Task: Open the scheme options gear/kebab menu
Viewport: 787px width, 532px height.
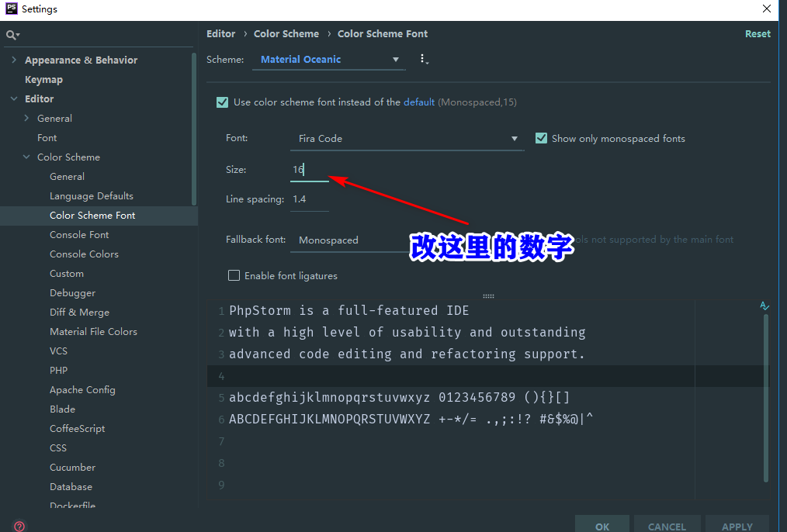Action: (424, 59)
